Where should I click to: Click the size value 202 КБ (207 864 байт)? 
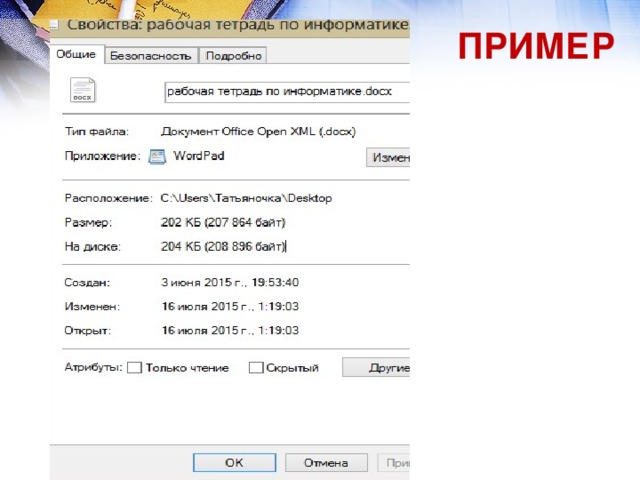pyautogui.click(x=223, y=222)
